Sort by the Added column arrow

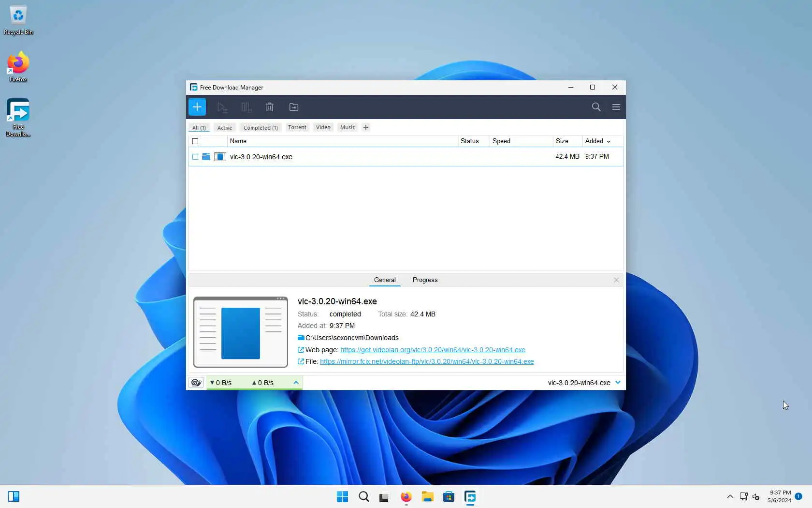[x=609, y=142]
